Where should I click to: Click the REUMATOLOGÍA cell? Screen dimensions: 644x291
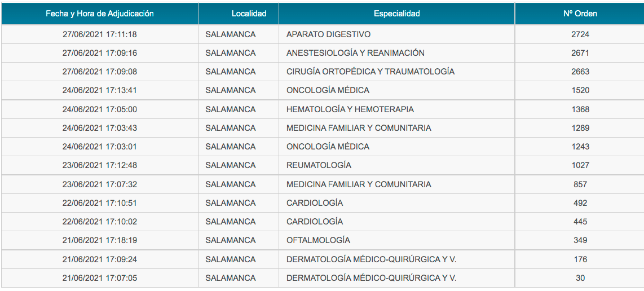(x=319, y=165)
